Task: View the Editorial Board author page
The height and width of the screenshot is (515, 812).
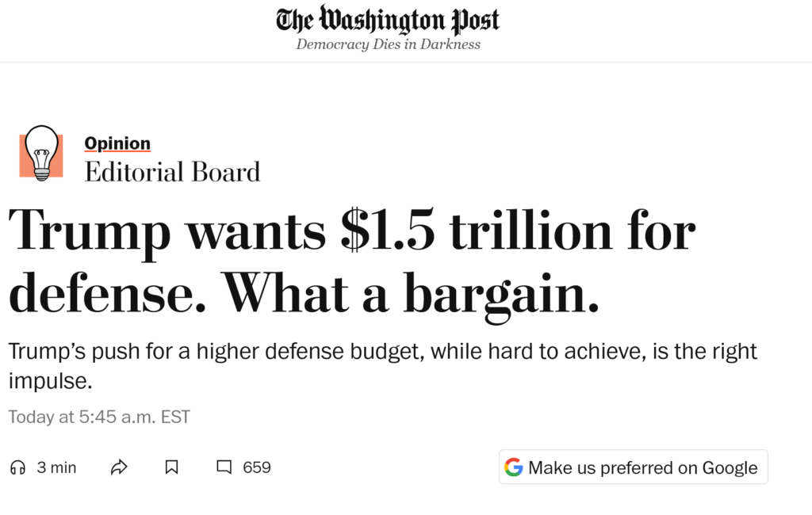Action: (x=172, y=172)
